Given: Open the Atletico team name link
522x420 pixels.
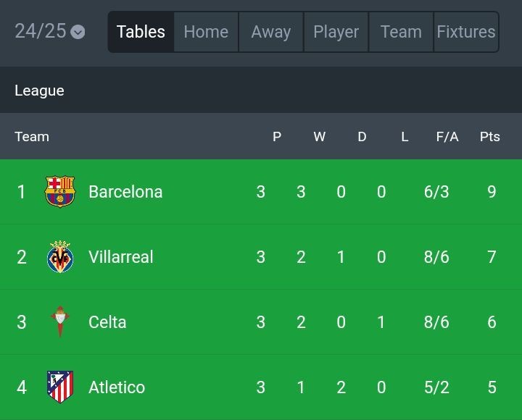Looking at the screenshot, I should pos(117,387).
